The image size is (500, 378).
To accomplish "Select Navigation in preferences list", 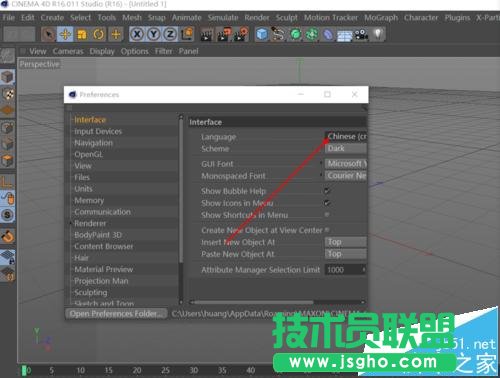I will (93, 143).
